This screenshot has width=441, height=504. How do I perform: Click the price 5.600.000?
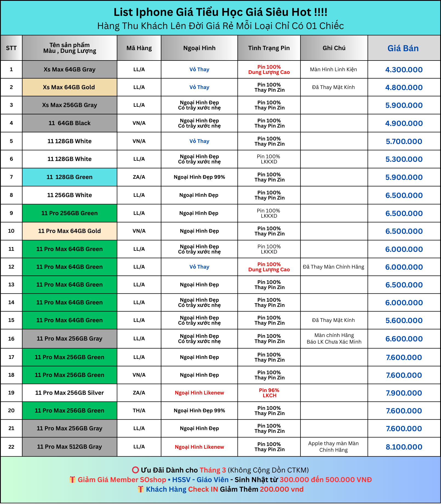[x=404, y=321]
